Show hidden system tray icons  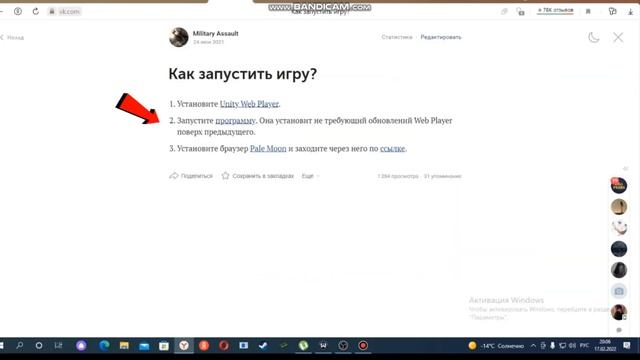tap(533, 346)
